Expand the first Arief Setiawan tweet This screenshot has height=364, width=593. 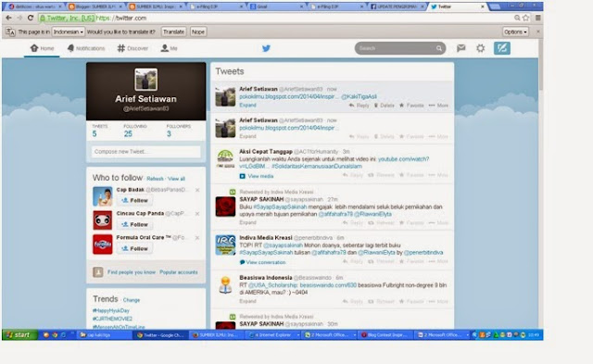[x=247, y=105]
